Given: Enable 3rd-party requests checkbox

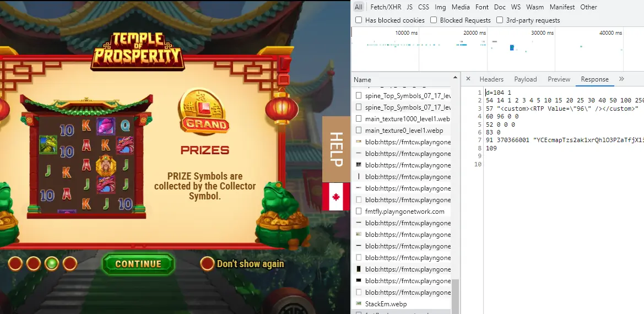Looking at the screenshot, I should click(500, 20).
